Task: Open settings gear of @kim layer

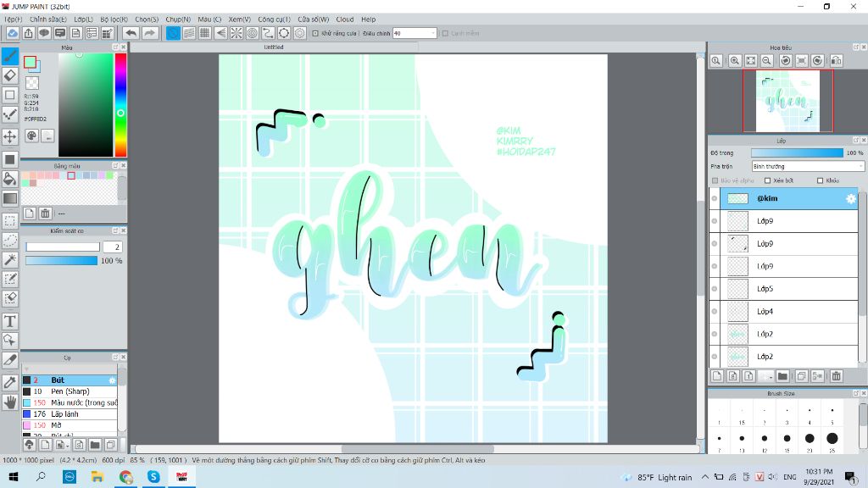Action: [851, 198]
